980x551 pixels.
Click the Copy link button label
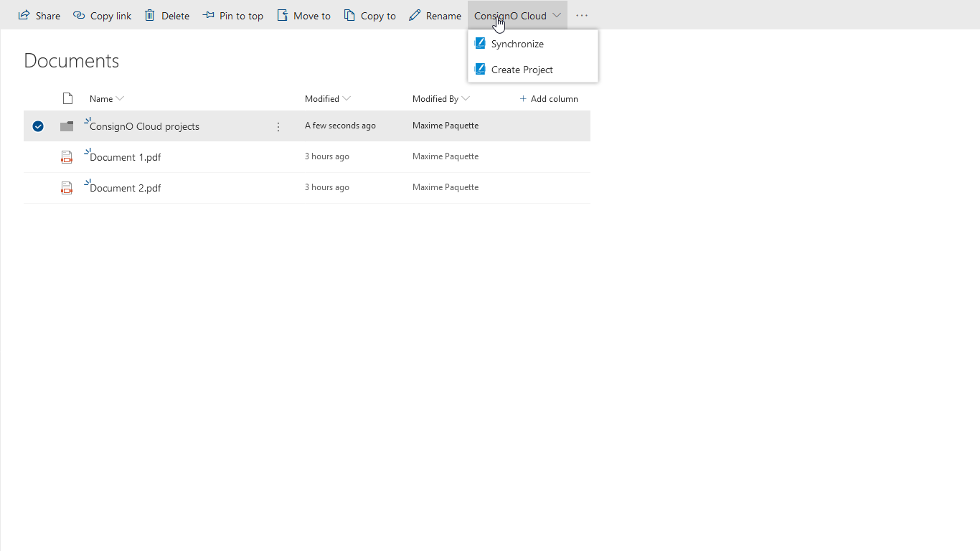[x=110, y=16]
